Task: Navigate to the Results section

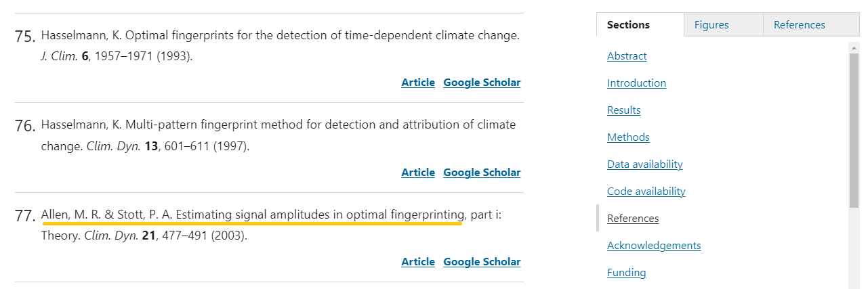Action: pos(623,110)
